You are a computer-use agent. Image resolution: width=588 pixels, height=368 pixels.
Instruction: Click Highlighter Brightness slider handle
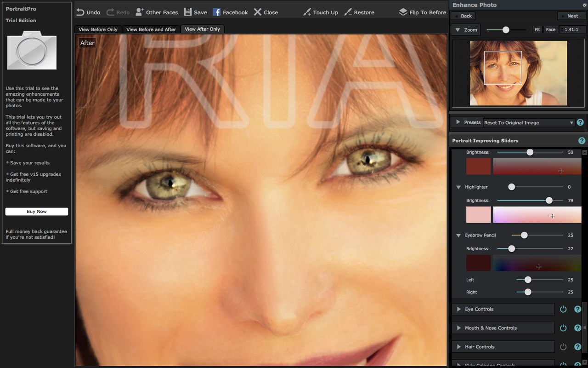(x=549, y=200)
